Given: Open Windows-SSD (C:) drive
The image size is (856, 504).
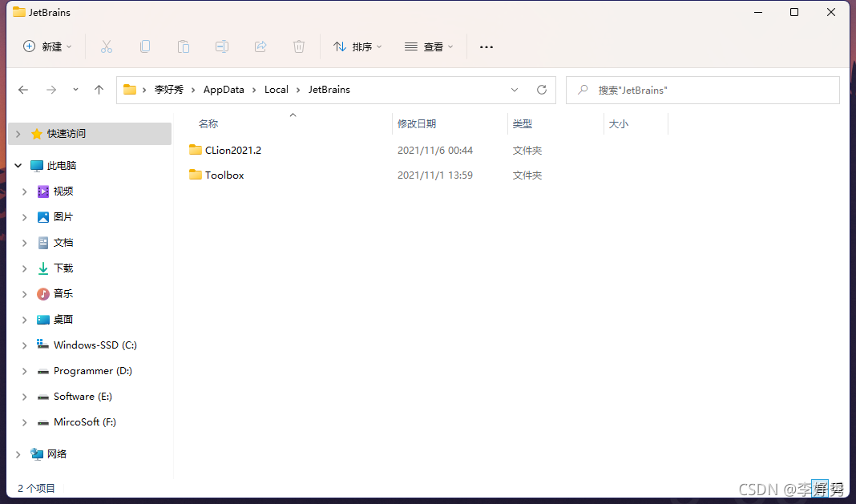Looking at the screenshot, I should [95, 345].
